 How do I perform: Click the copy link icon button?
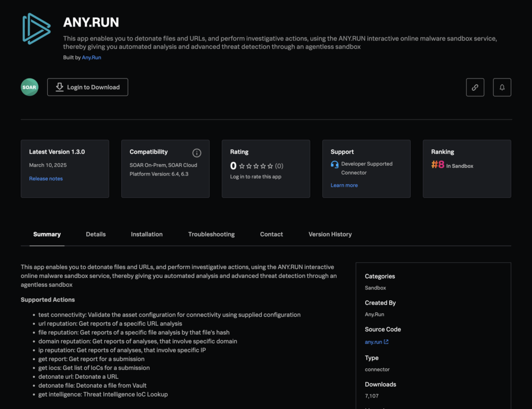(475, 87)
